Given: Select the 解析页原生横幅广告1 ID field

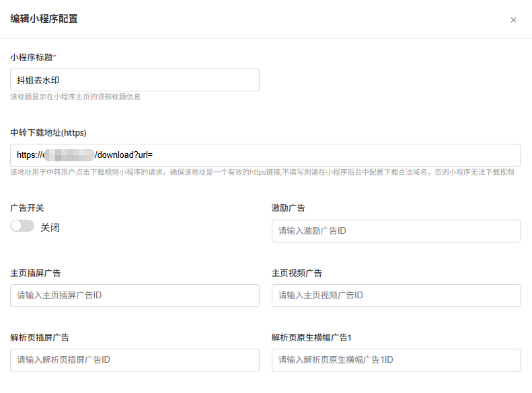Looking at the screenshot, I should (x=395, y=360).
